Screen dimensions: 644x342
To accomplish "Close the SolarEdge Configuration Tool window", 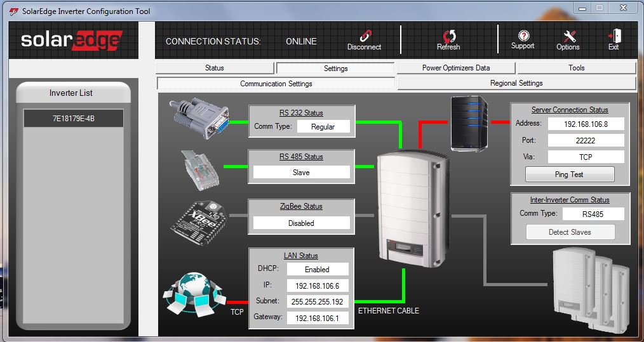I will pyautogui.click(x=623, y=8).
